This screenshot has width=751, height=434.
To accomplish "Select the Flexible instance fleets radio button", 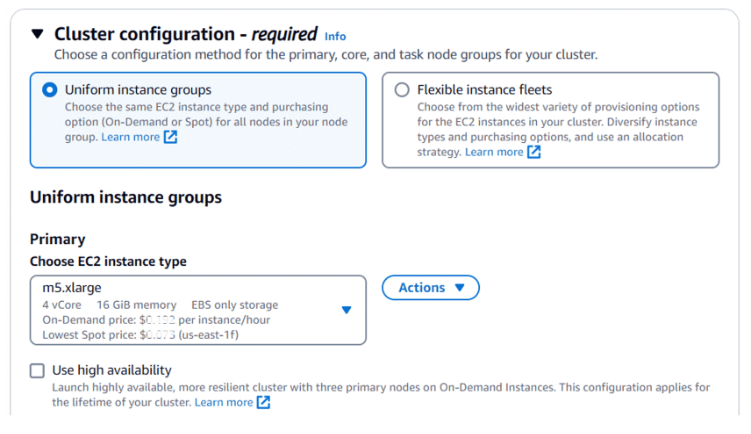I will coord(402,90).
